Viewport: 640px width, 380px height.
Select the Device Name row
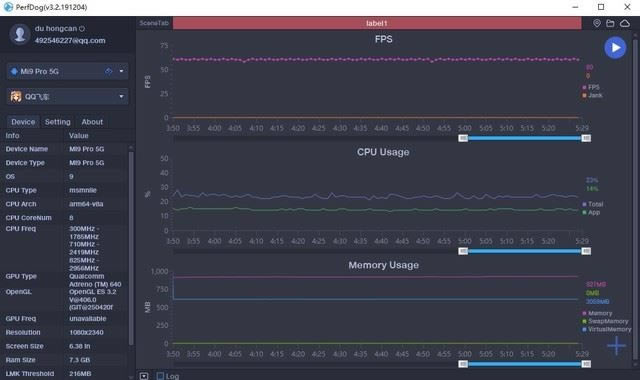(64, 149)
